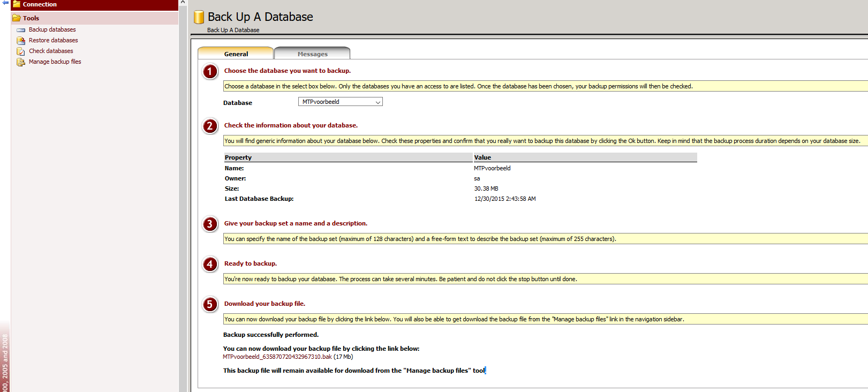The image size is (868, 392).
Task: Click the Restore databases icon
Action: click(x=21, y=41)
